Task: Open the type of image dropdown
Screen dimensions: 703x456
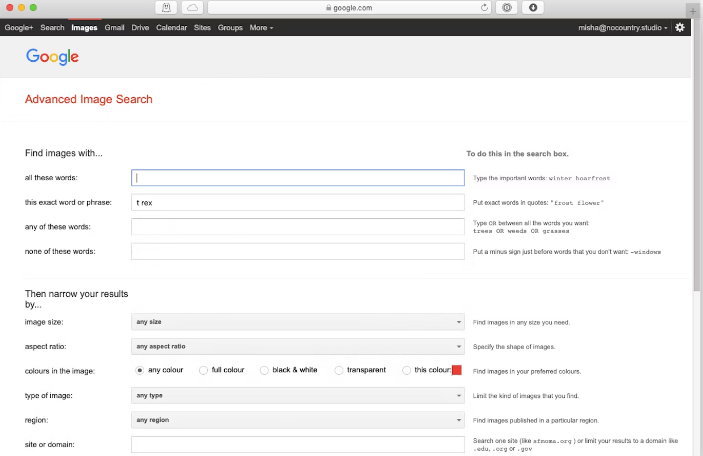Action: [298, 395]
